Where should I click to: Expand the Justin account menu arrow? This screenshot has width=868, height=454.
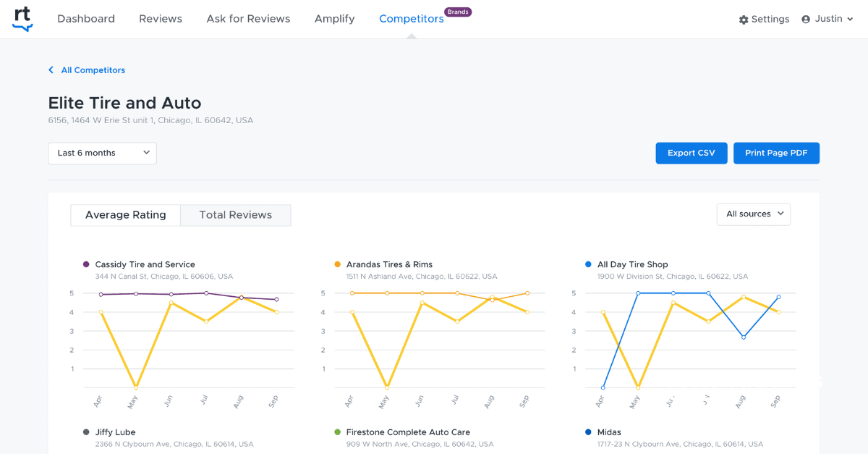[x=850, y=20]
